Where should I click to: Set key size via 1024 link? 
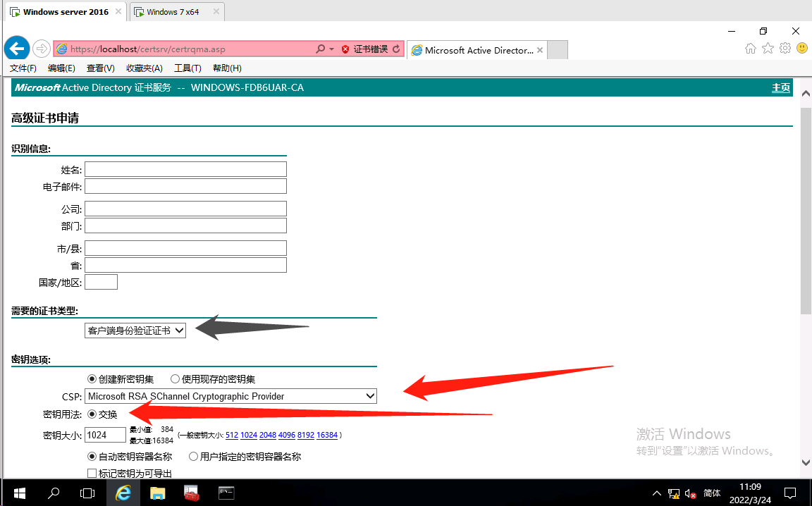(x=249, y=435)
